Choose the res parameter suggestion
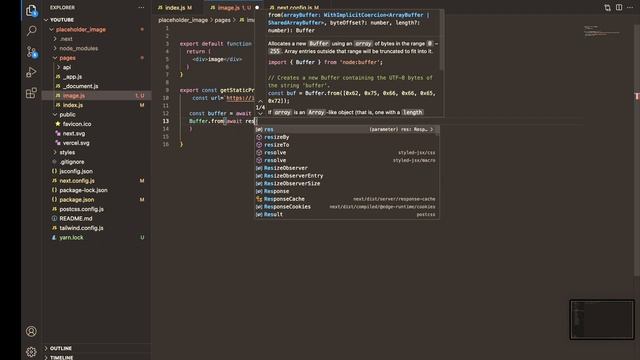The image size is (640, 360). point(347,129)
